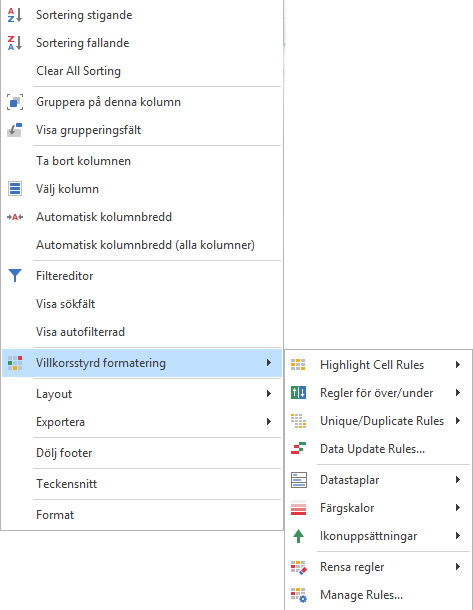Expand the Exportera submenu arrow
Viewport: 473px width, 610px height.
268,422
